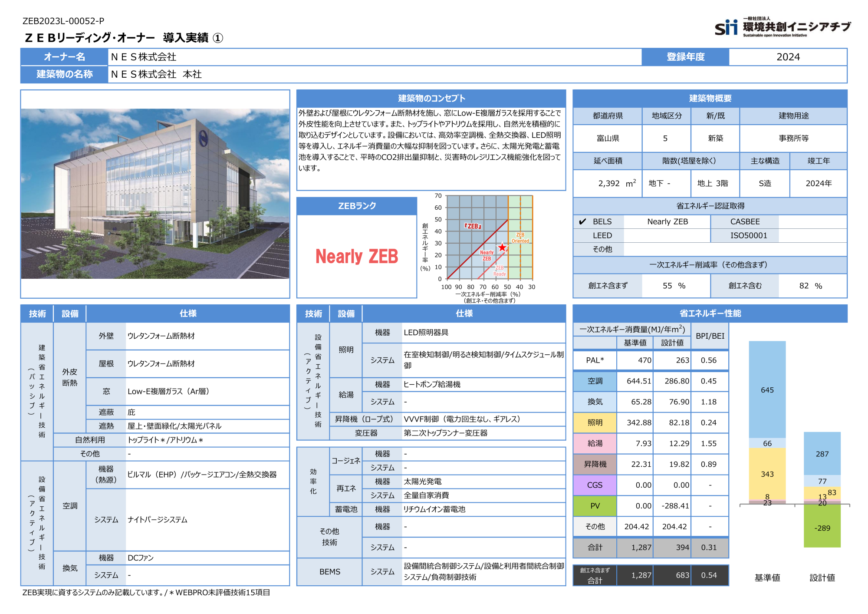Select the 照明 design value 82.18

click(679, 423)
